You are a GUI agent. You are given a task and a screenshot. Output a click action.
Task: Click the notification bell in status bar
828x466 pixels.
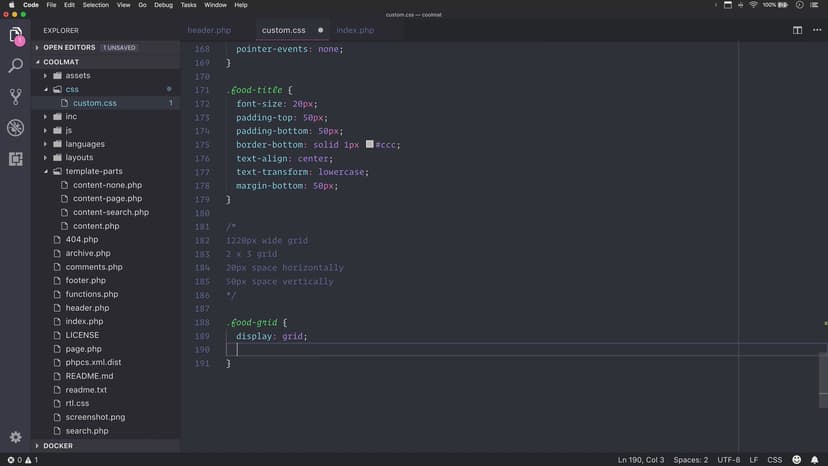(815, 460)
